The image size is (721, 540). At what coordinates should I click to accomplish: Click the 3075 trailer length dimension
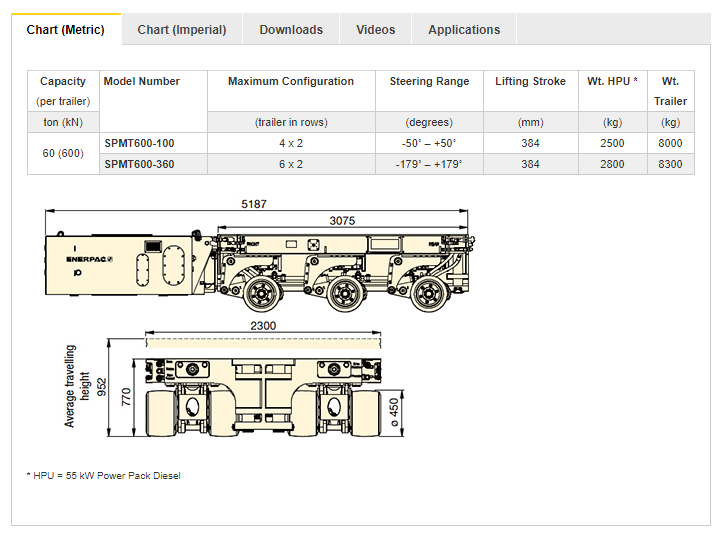click(342, 221)
